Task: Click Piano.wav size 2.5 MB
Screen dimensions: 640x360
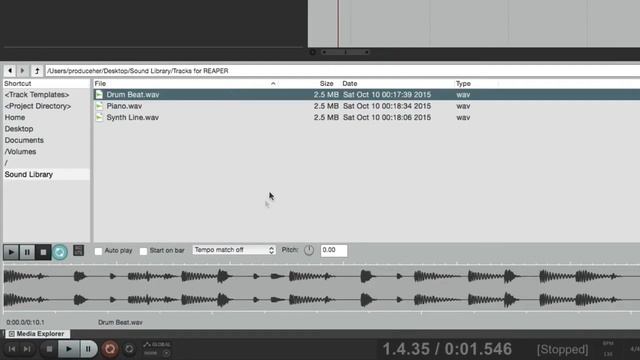Action: (x=326, y=106)
